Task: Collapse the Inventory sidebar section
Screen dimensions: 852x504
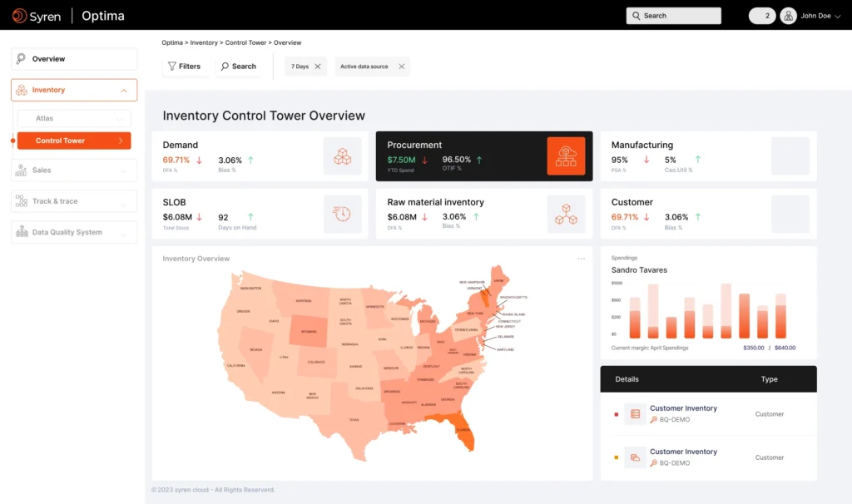Action: coord(123,91)
